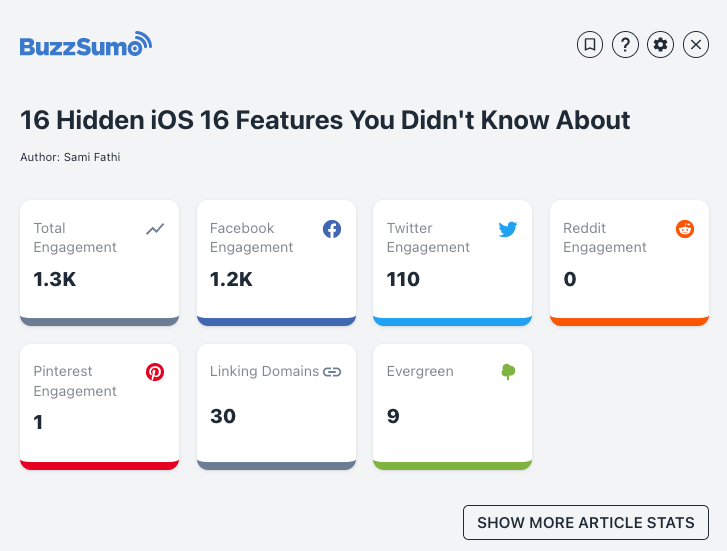This screenshot has height=551, width=727.
Task: Open the help question mark icon
Action: tap(625, 44)
